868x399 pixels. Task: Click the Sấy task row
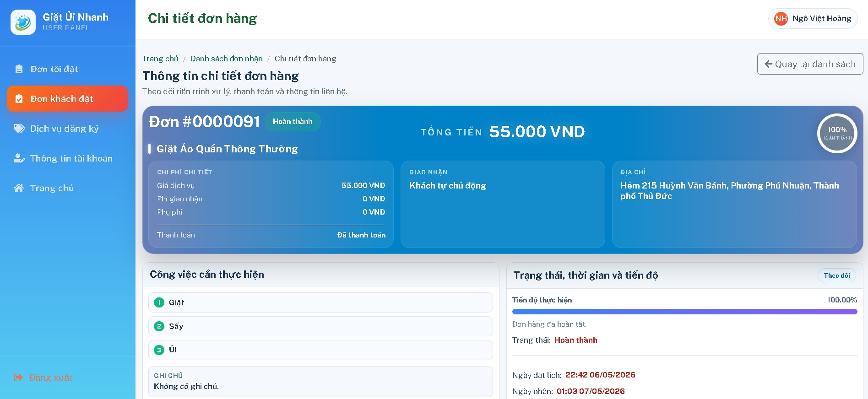click(x=320, y=326)
